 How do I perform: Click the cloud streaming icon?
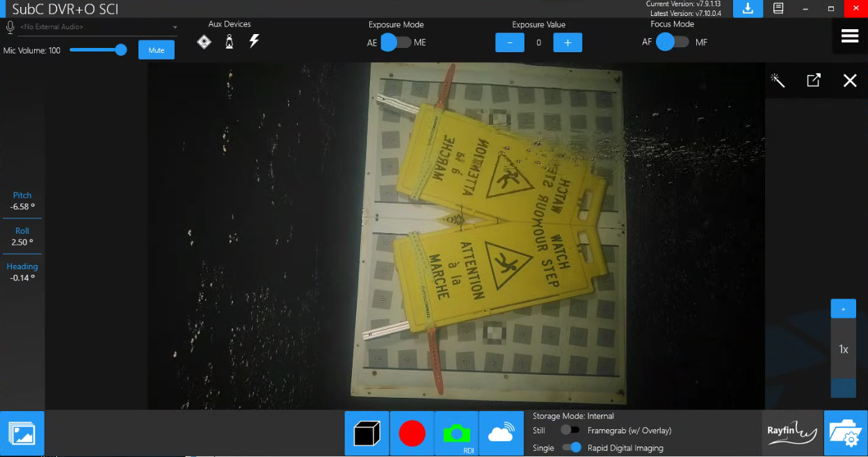[x=501, y=433]
